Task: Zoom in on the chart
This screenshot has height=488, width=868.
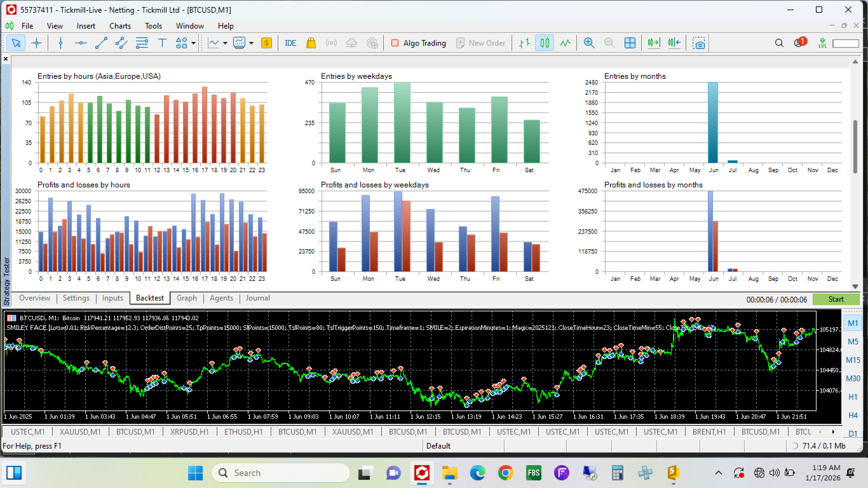Action: (588, 43)
